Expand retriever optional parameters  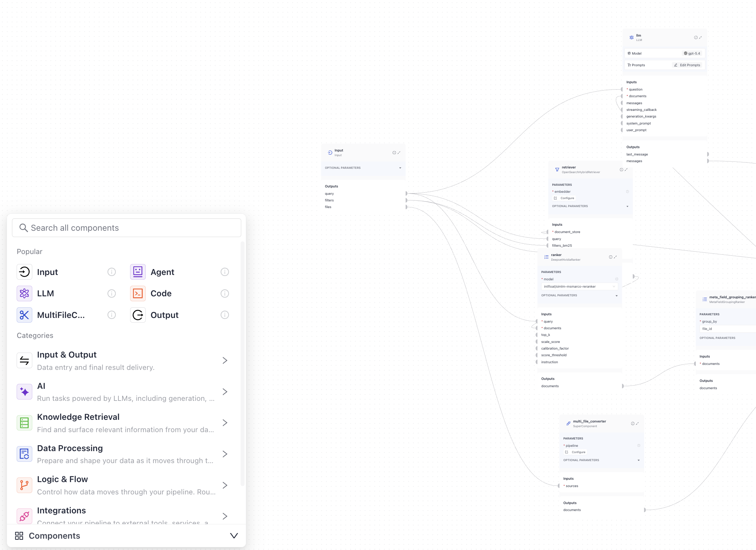[627, 206]
